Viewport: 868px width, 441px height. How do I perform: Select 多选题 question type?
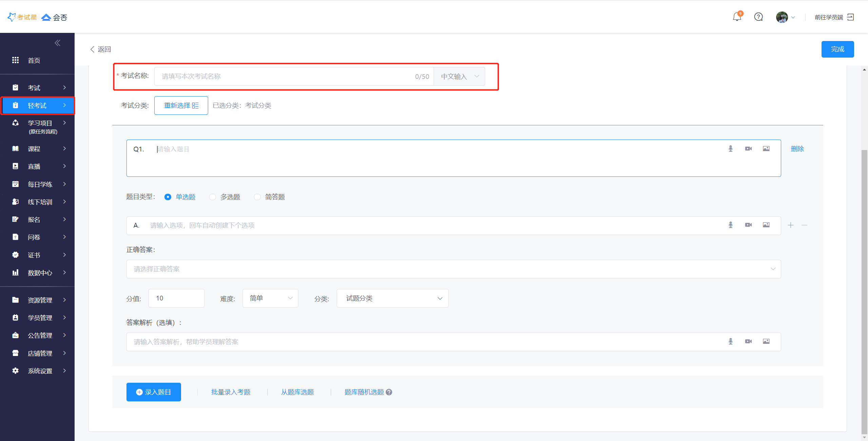tap(213, 197)
